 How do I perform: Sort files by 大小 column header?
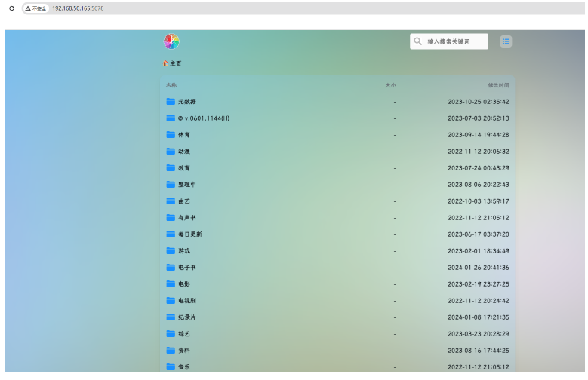click(390, 85)
